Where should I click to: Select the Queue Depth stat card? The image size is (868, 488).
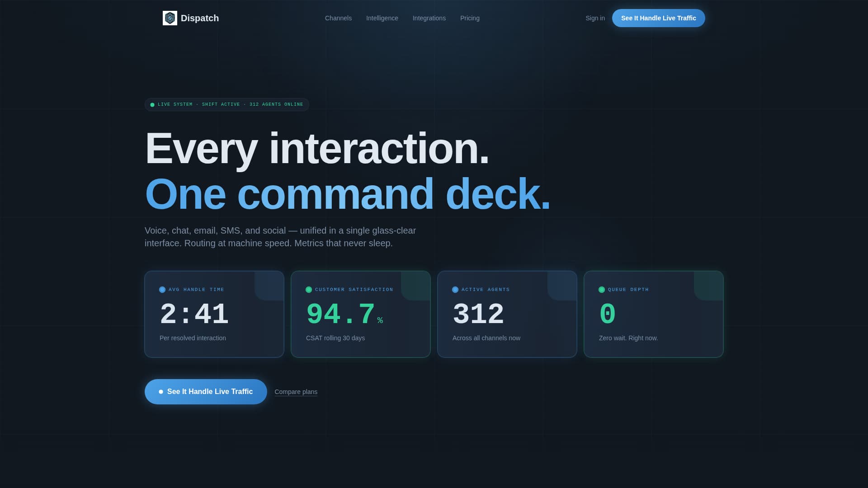[x=653, y=314]
